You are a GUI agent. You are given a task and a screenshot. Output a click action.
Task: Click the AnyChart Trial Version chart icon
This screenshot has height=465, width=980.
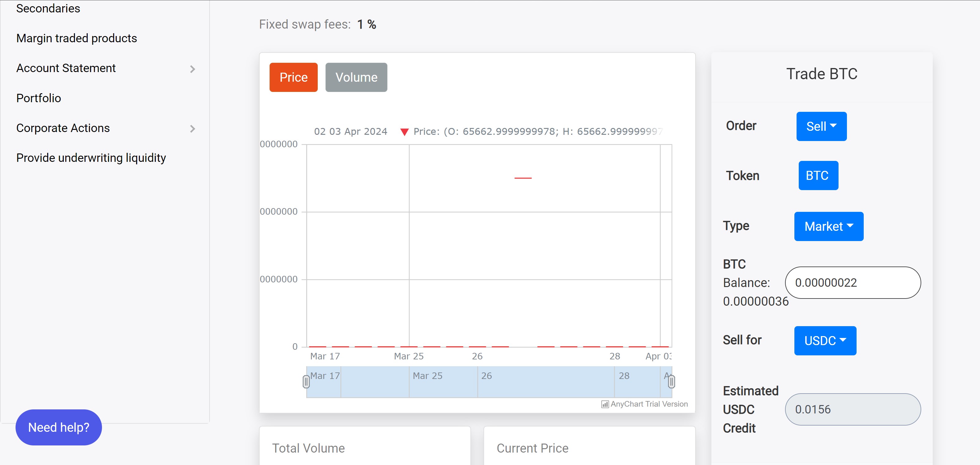tap(604, 404)
